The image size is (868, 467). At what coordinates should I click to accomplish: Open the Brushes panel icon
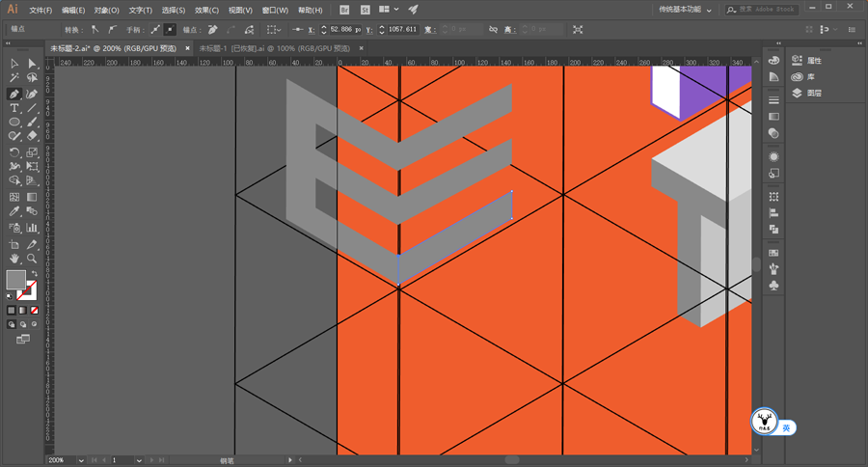(x=773, y=268)
